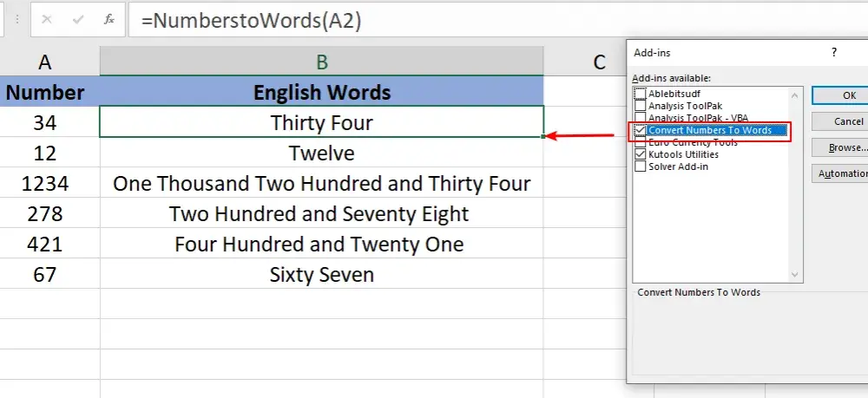Screen dimensions: 868x398
Task: Select column B header
Action: coord(322,62)
